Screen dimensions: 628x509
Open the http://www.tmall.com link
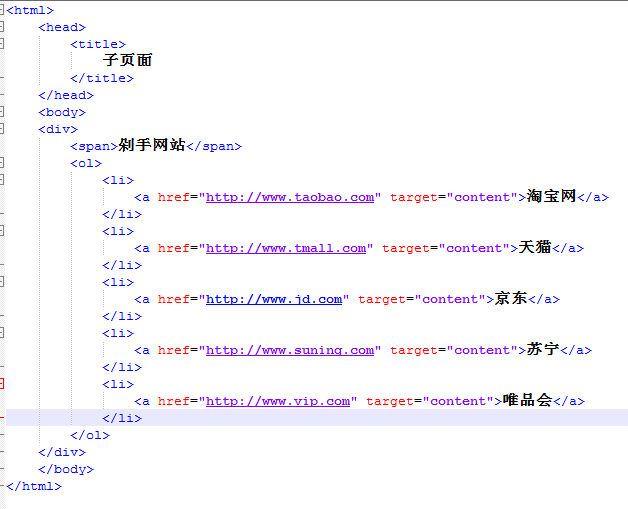pyautogui.click(x=286, y=248)
